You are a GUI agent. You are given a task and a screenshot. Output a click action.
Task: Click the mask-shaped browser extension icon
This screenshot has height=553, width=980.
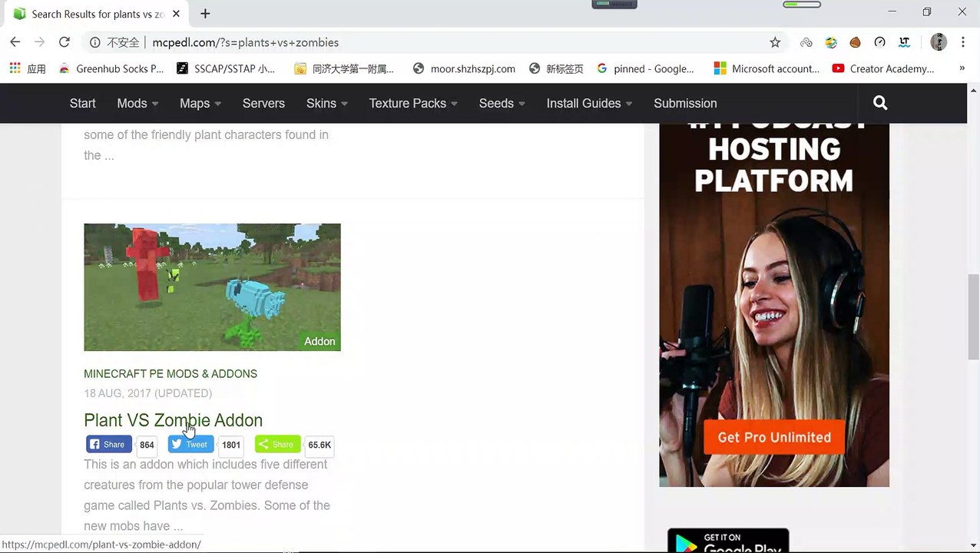pos(806,42)
